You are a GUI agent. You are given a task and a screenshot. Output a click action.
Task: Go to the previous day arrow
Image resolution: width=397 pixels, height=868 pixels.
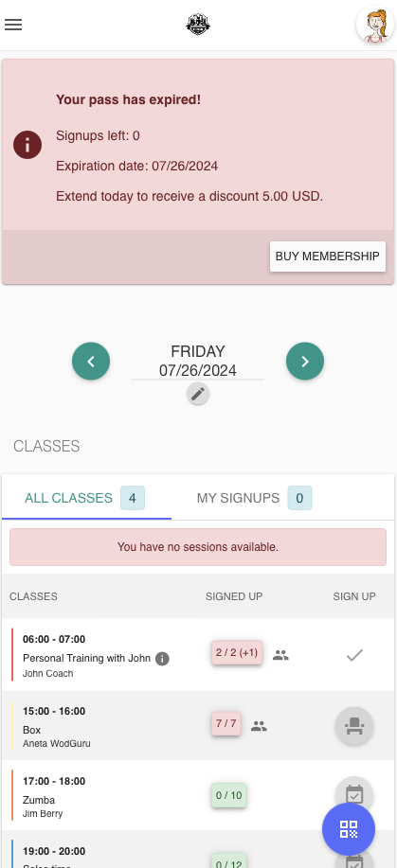pyautogui.click(x=91, y=361)
